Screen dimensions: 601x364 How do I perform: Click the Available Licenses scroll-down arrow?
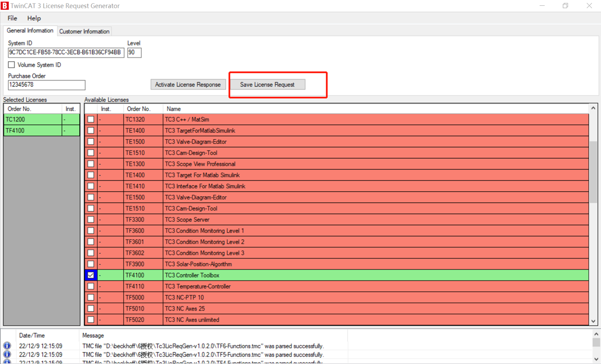593,321
